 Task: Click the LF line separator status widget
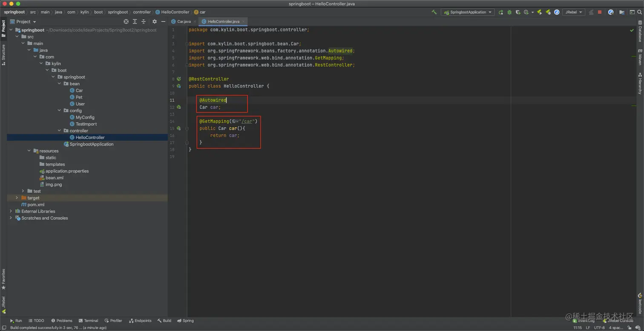[588, 328]
